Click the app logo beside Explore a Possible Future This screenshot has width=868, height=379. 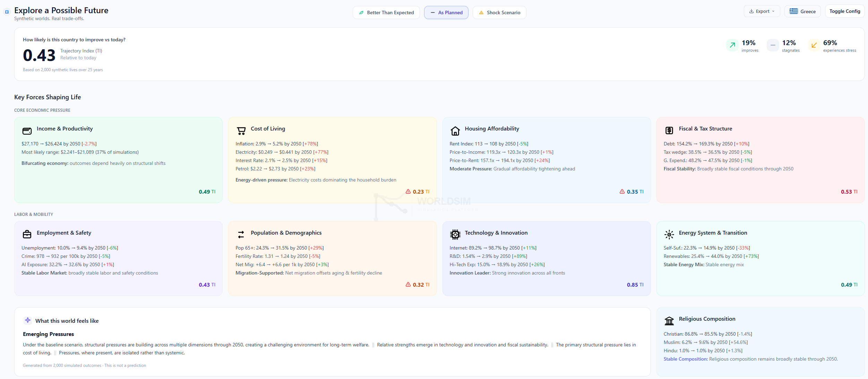[x=7, y=12]
